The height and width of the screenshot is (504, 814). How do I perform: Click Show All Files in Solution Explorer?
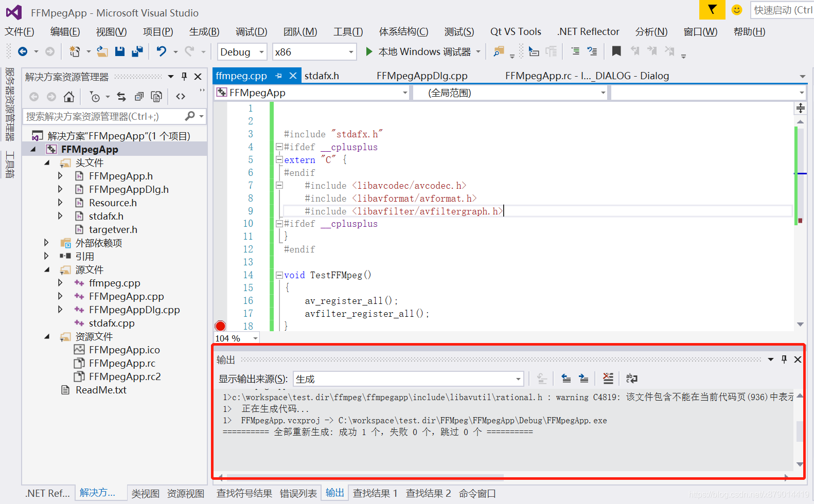(x=156, y=97)
